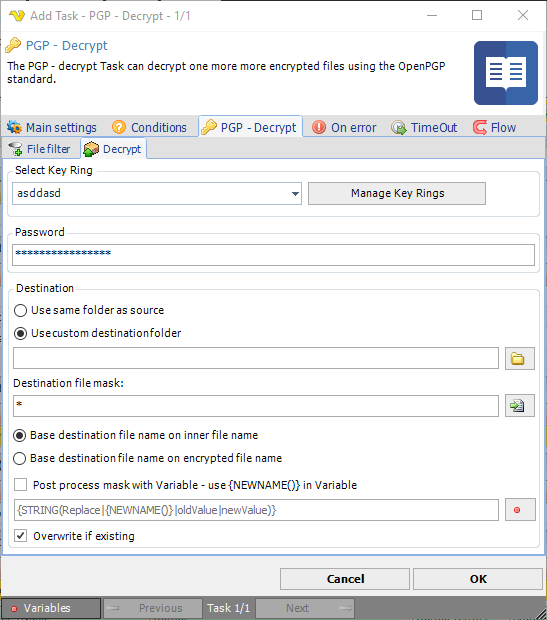Click the PGP key icon in header
Viewport: 547px width, 620px height.
pyautogui.click(x=13, y=45)
